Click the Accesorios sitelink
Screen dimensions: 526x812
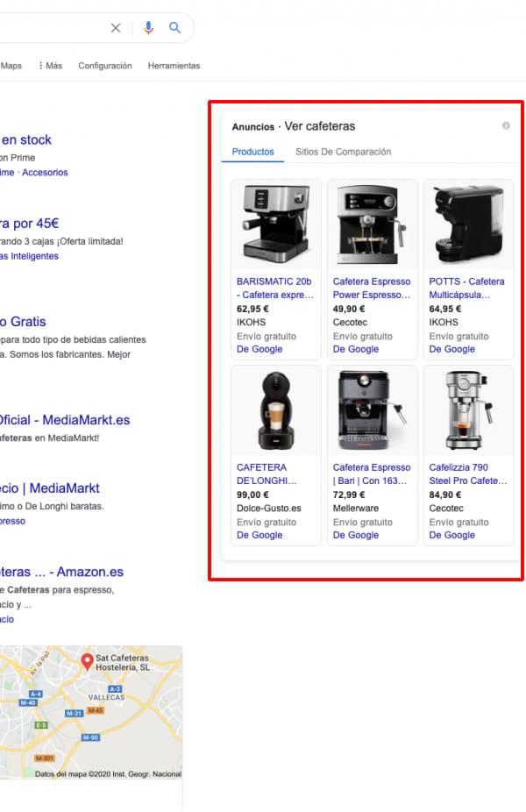click(45, 173)
